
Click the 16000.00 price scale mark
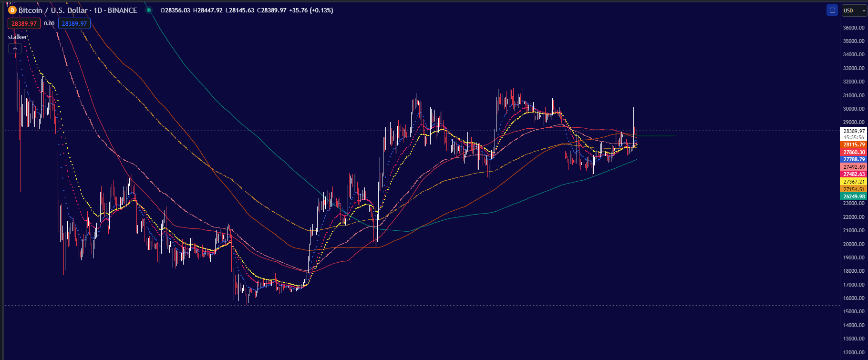coord(854,298)
